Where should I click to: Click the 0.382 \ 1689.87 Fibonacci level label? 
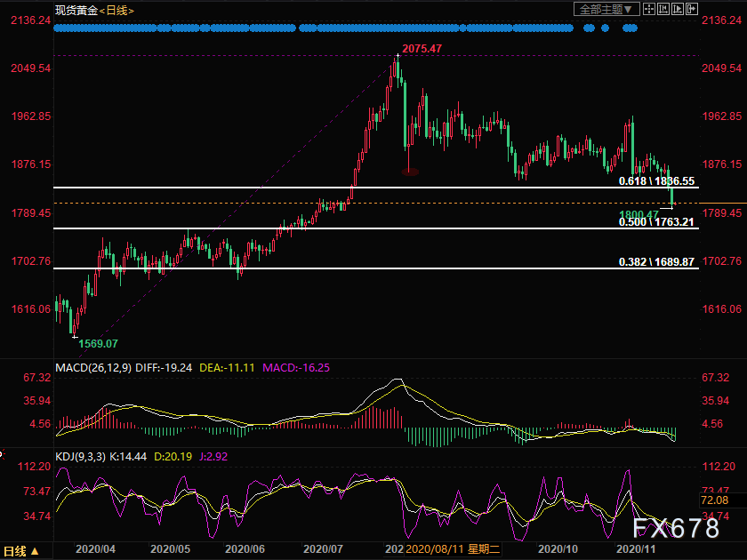coord(656,262)
